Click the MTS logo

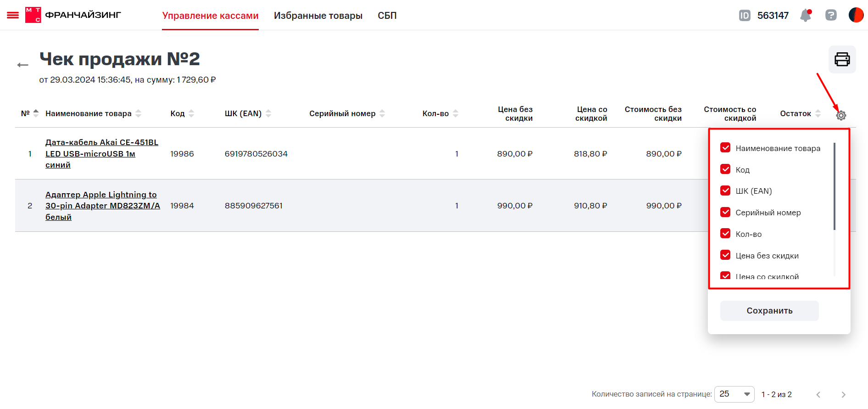pyautogui.click(x=33, y=15)
